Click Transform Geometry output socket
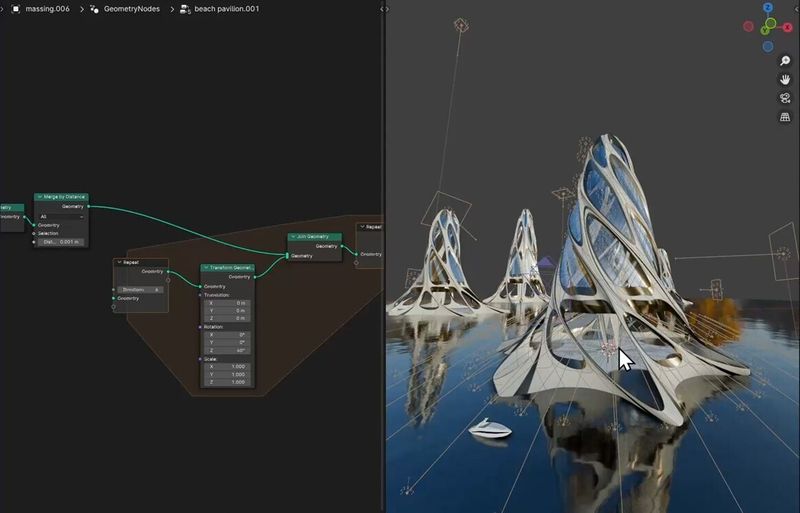Screen dimensions: 800x513 (x=255, y=277)
